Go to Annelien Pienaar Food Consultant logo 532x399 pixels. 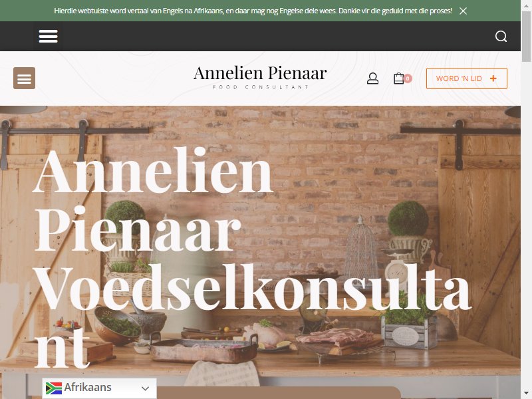[x=260, y=77]
